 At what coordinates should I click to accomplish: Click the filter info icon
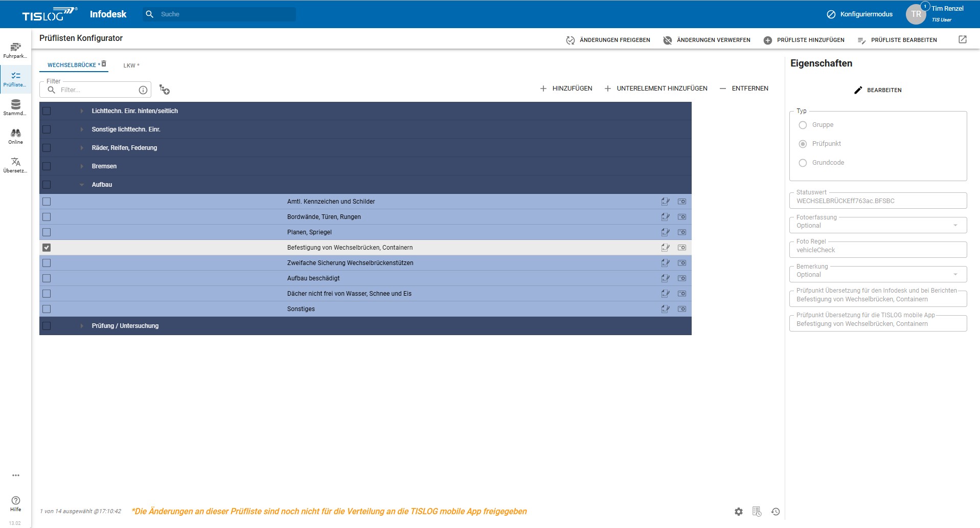pyautogui.click(x=143, y=90)
